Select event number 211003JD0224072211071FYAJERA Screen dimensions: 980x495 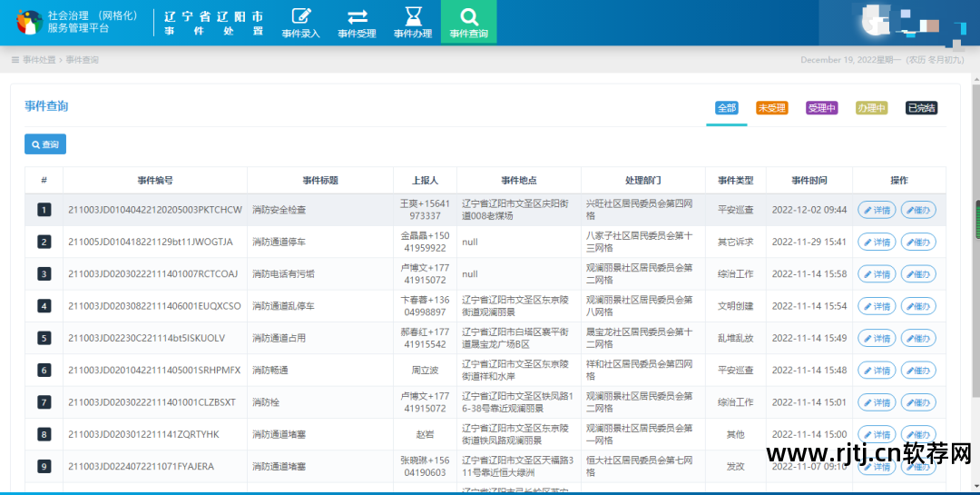point(142,466)
